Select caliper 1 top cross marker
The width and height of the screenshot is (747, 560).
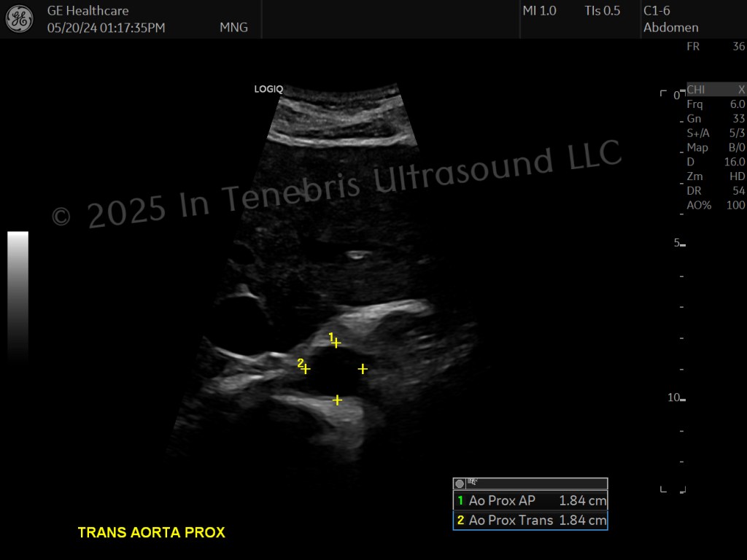tap(336, 343)
